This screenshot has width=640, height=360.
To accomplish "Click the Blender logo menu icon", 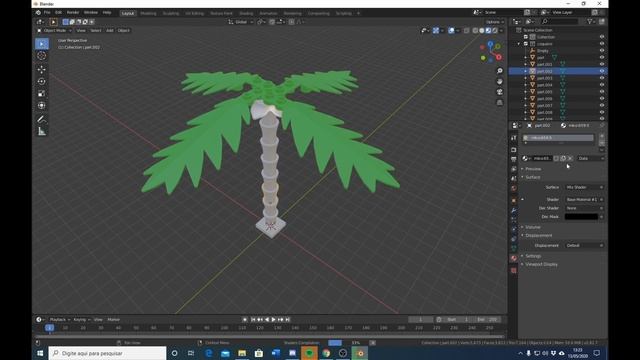I will [38, 13].
